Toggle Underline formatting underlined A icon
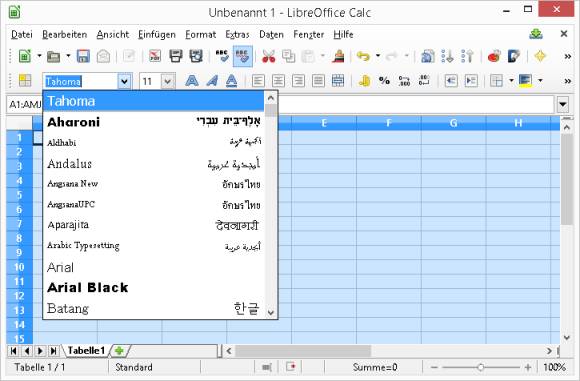Screen dimensions: 580x381 coord(232,81)
